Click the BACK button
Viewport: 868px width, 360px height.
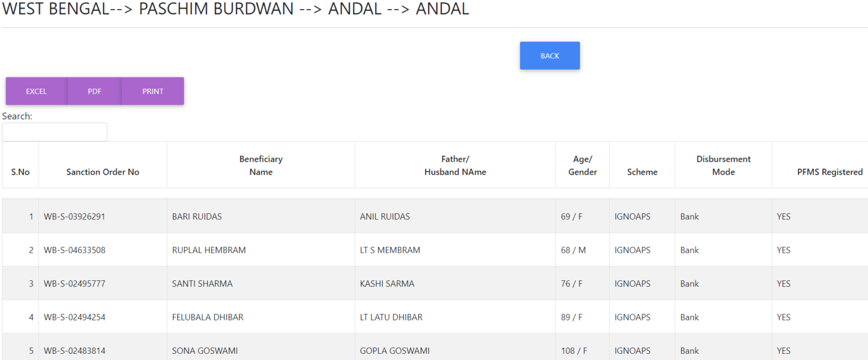pos(549,55)
